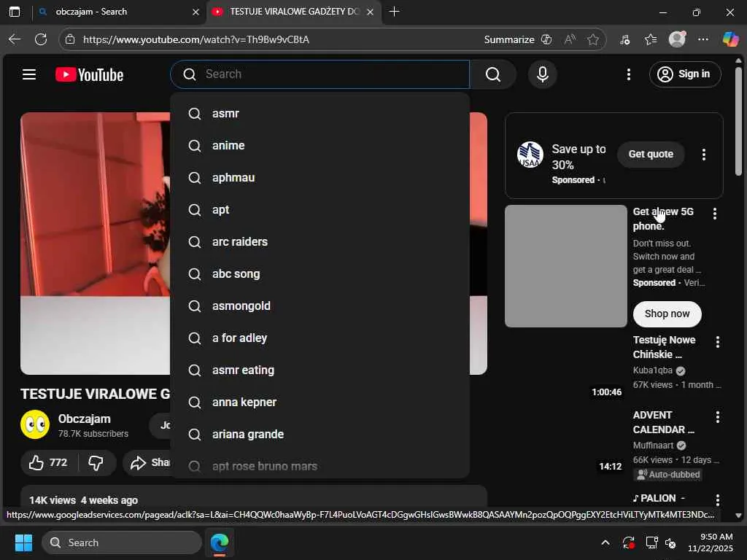Click Summarize in the address bar
The height and width of the screenshot is (560, 747).
518,39
